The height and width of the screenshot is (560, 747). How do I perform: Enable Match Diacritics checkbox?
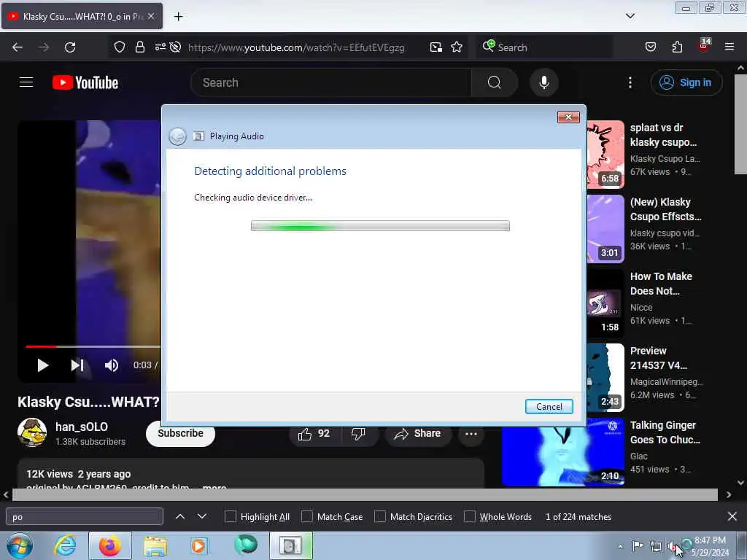point(379,517)
